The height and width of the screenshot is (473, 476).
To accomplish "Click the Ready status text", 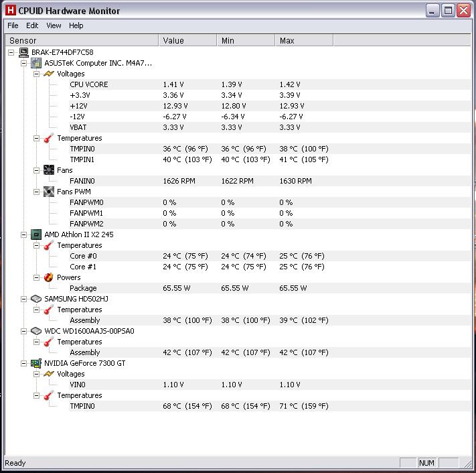I will pyautogui.click(x=15, y=463).
